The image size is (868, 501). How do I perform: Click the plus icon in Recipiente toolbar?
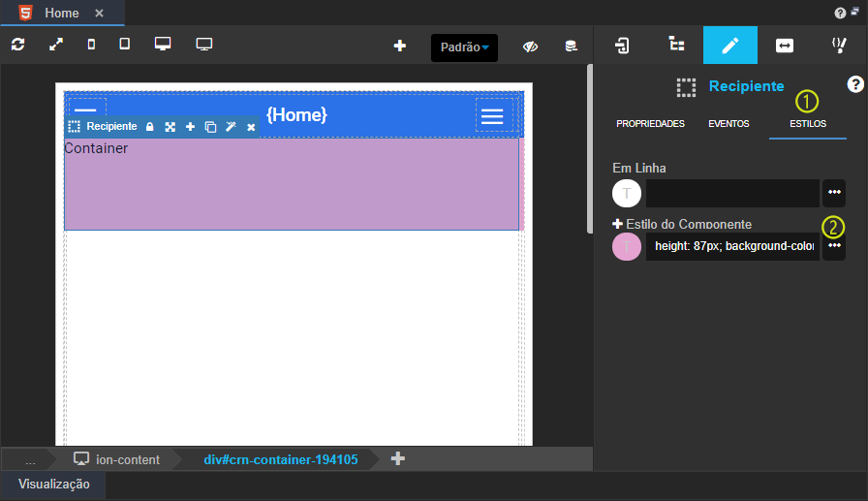tap(191, 127)
